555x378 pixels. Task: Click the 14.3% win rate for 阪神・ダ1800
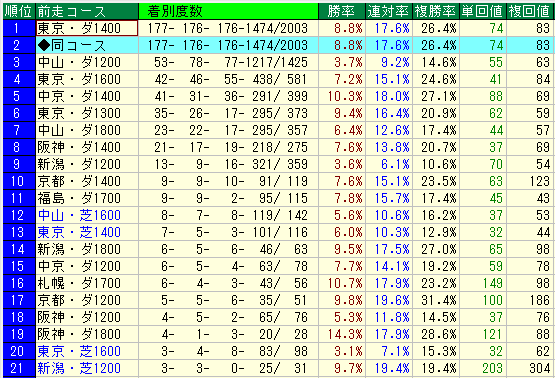[x=342, y=334]
